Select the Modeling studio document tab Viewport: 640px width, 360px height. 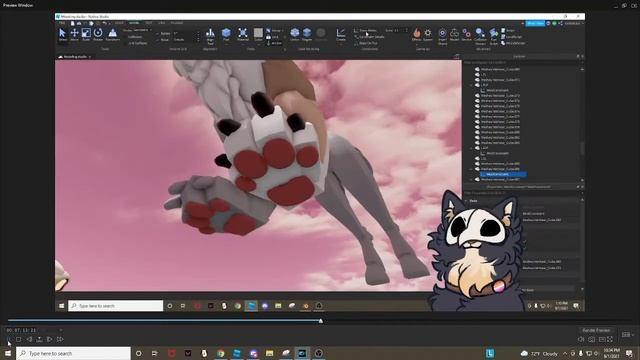[75, 57]
